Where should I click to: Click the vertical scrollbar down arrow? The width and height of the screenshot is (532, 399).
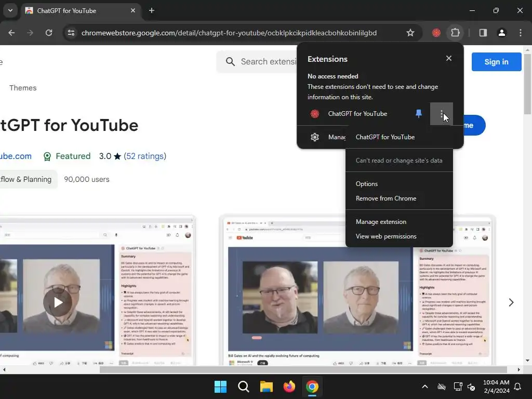click(527, 361)
